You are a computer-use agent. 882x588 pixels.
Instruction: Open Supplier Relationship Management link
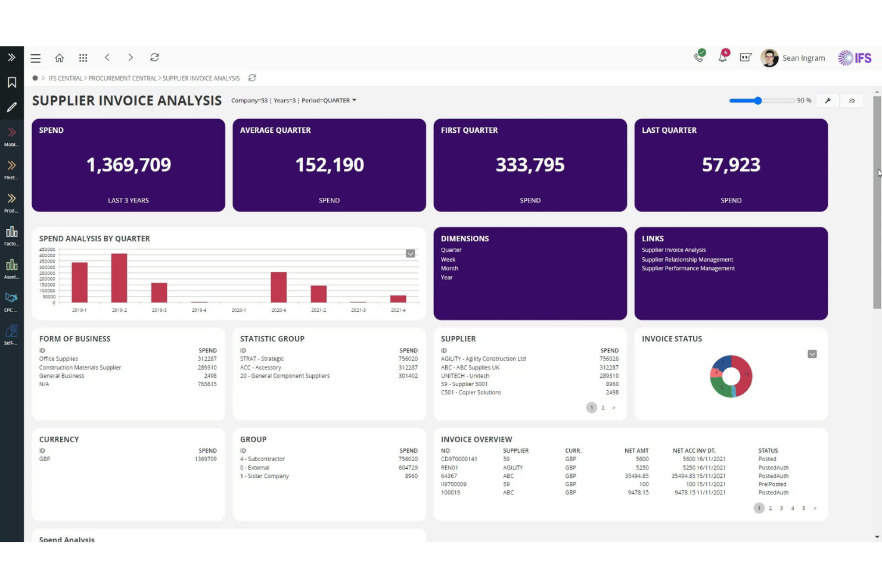[687, 260]
